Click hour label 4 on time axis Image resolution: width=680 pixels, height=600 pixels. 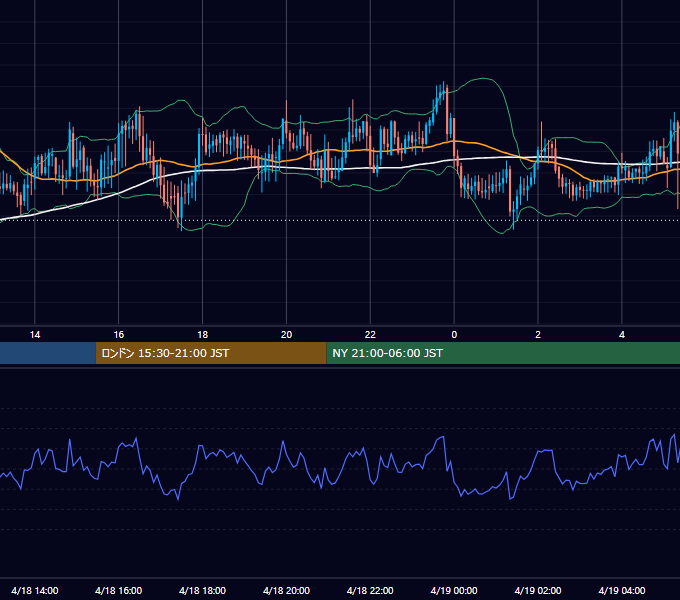(x=622, y=335)
